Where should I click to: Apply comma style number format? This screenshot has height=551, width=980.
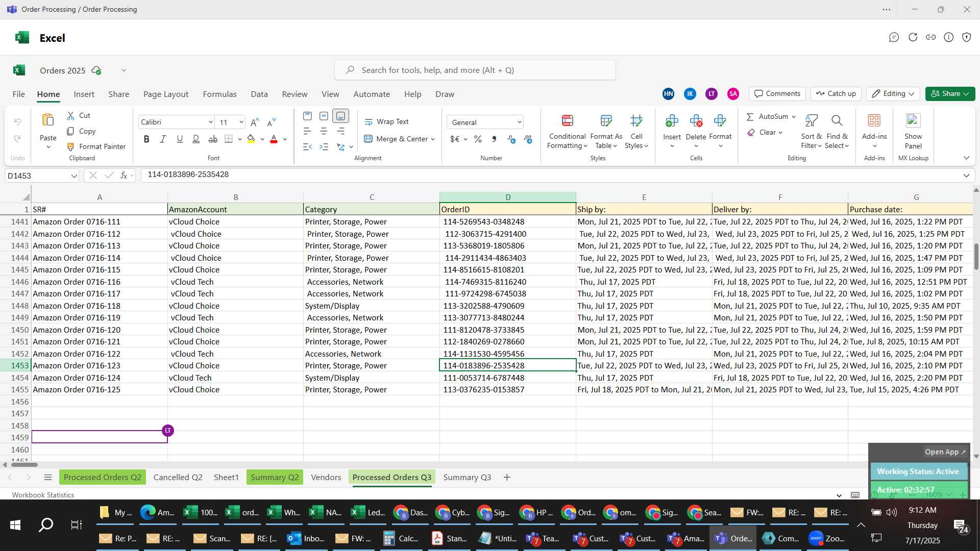pos(494,139)
